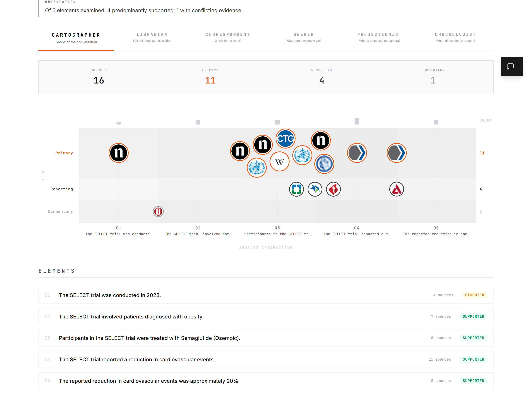Click the DISPUTED badge on element 01
The image size is (532, 399).
[474, 295]
